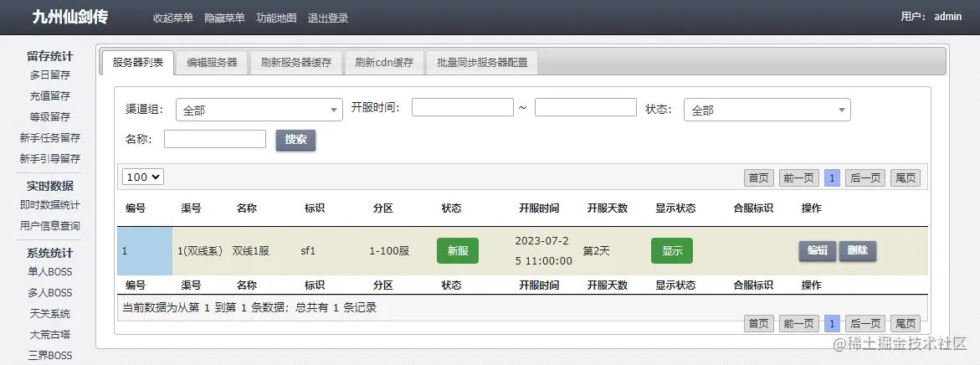Click bottom 尾页 pagination button

pyautogui.click(x=905, y=323)
